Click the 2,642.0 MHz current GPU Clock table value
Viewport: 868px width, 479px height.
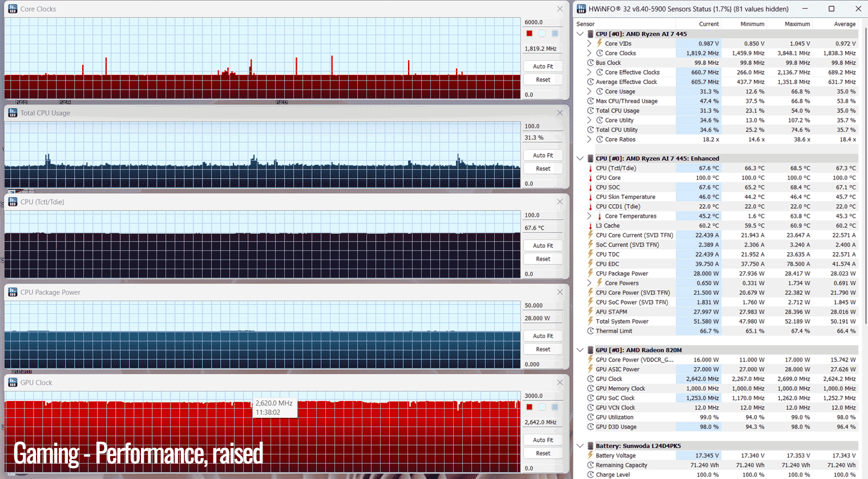point(702,379)
